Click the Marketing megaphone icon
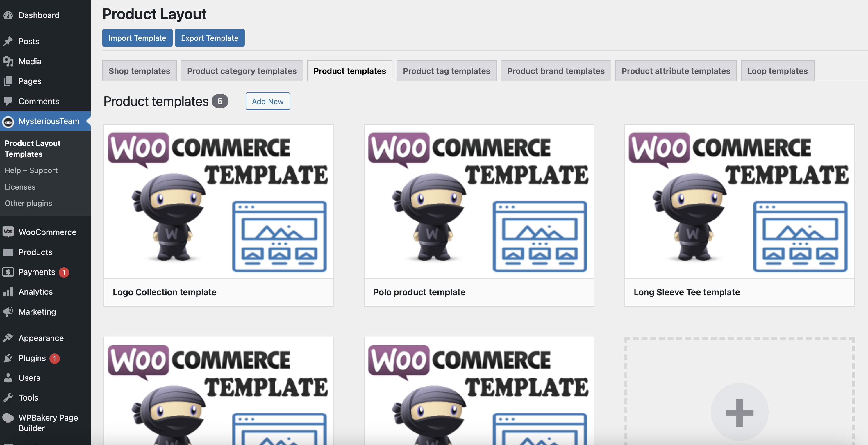 (x=8, y=311)
